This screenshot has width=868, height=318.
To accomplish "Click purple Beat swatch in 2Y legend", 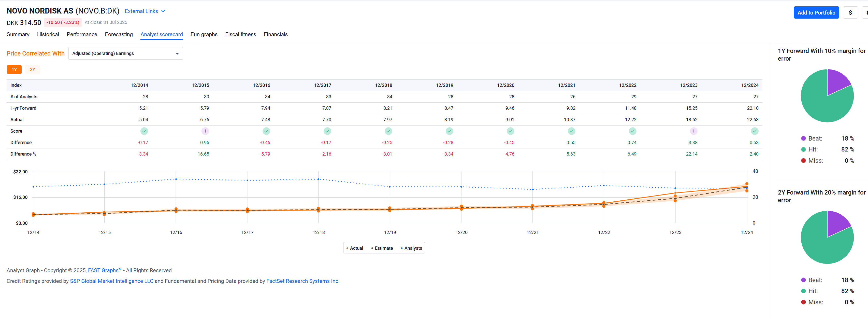I will [x=803, y=280].
